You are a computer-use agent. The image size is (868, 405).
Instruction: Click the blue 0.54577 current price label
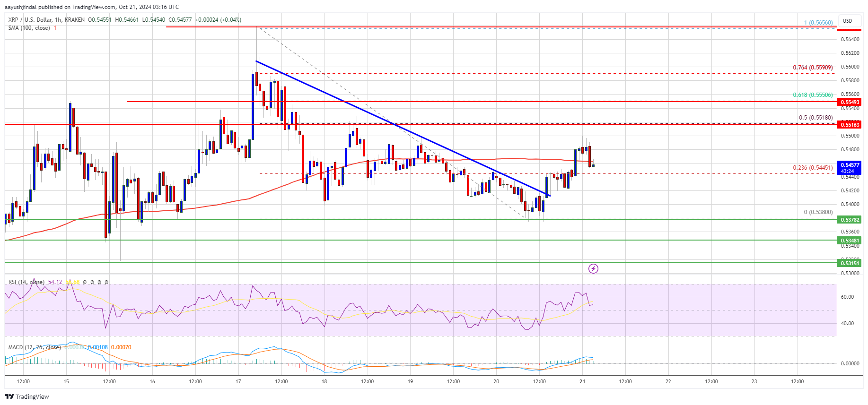pyautogui.click(x=850, y=165)
